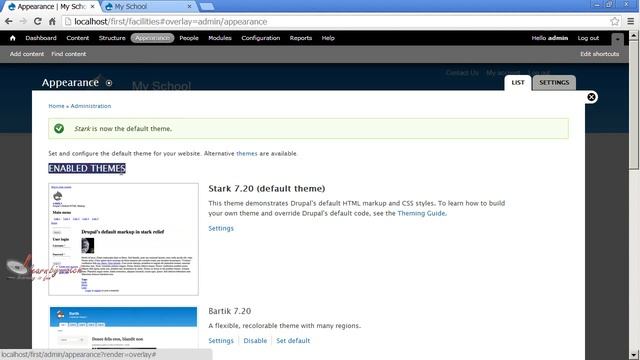640x360 pixels.
Task: Bookmark page with the star icon
Action: pos(614,21)
